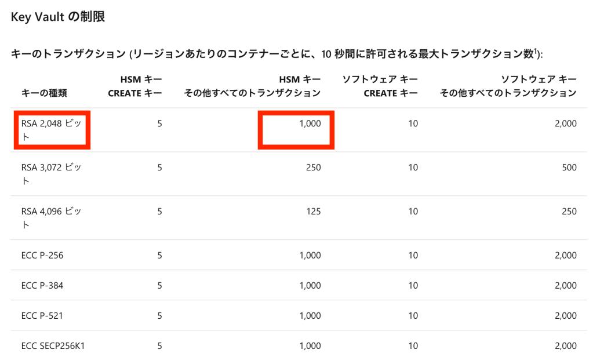This screenshot has width=593, height=364.
Task: Click the 500 value in the RSA 3,072 row
Action: pos(569,168)
